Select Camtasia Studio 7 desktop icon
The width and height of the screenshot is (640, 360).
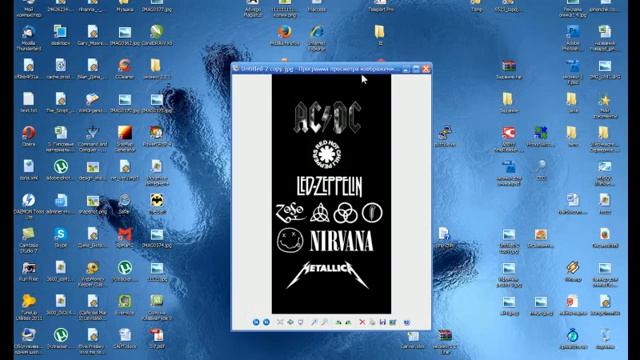pyautogui.click(x=29, y=240)
